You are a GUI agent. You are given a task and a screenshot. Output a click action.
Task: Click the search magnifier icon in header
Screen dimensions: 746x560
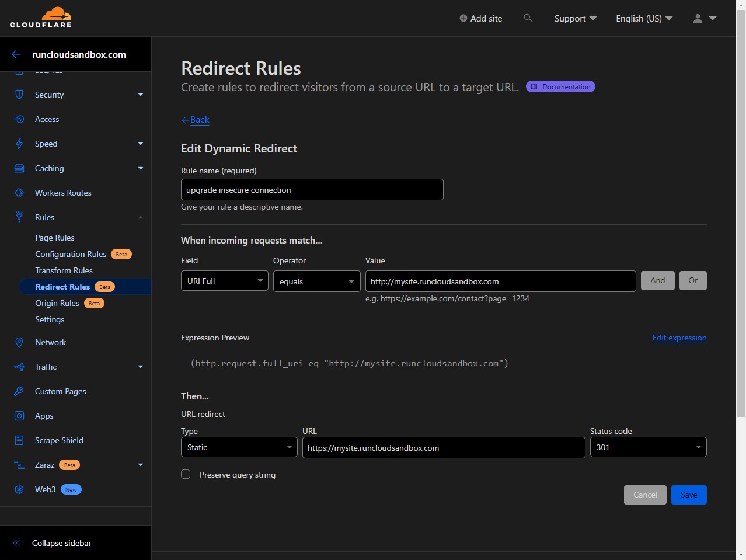tap(528, 18)
